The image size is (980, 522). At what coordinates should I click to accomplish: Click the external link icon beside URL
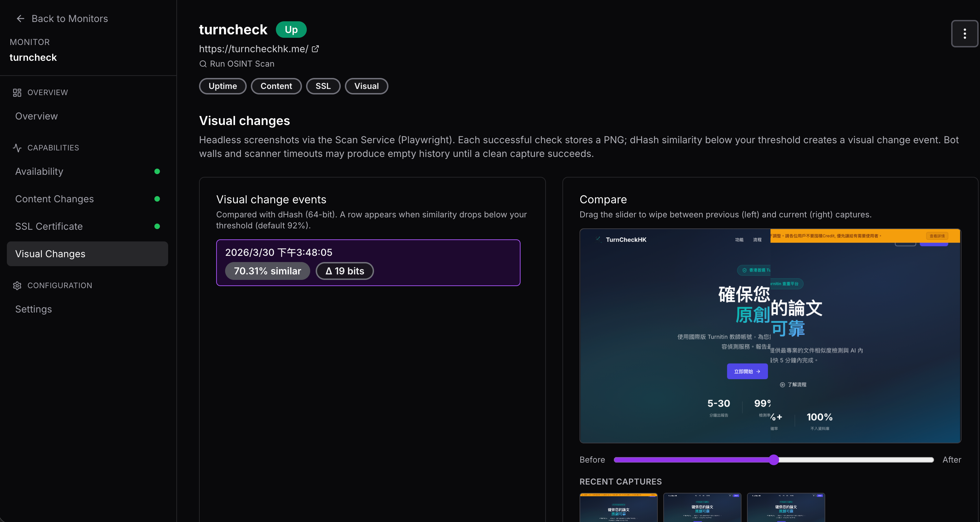tap(315, 49)
